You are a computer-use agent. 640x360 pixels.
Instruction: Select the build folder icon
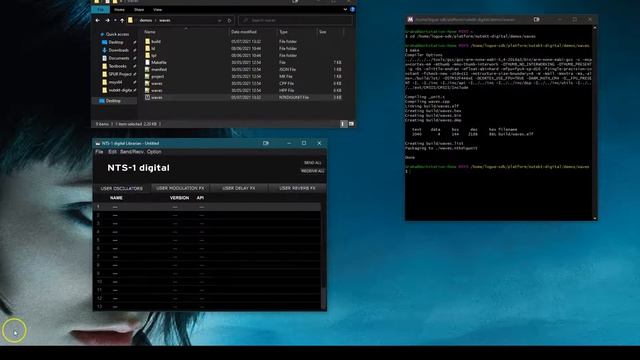(x=147, y=42)
